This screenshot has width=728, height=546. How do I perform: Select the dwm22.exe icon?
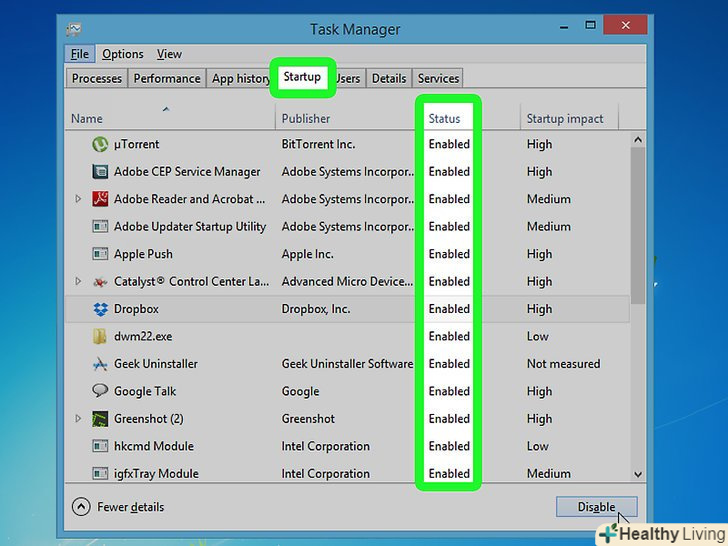click(x=100, y=337)
